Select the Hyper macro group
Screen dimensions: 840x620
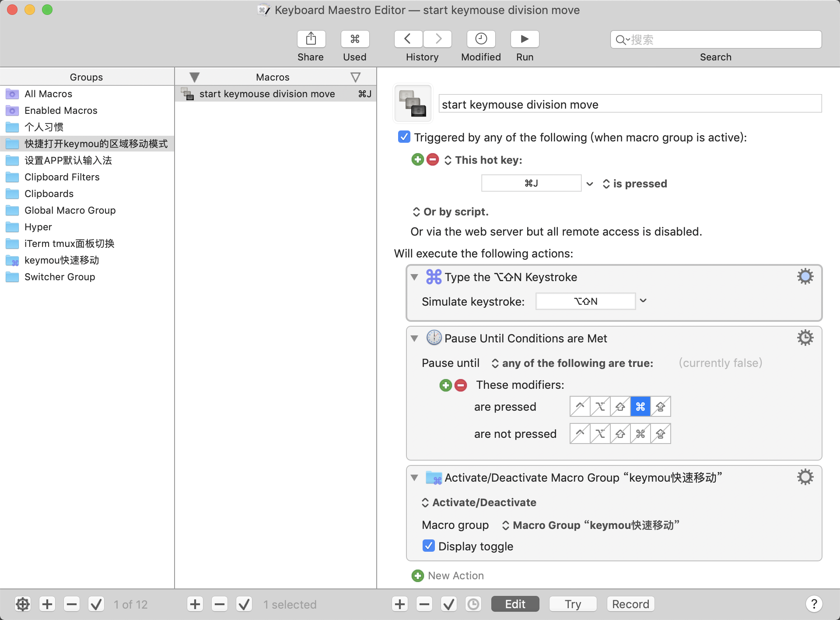pos(38,227)
